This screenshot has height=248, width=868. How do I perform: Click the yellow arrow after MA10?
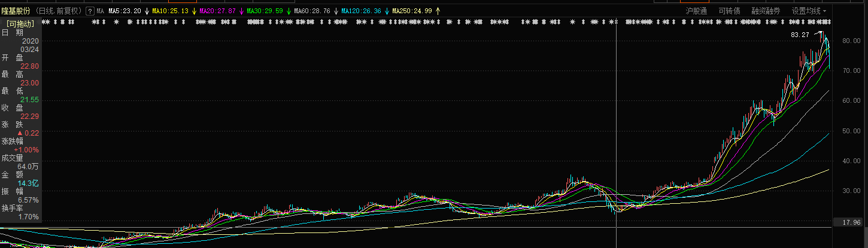(x=194, y=11)
